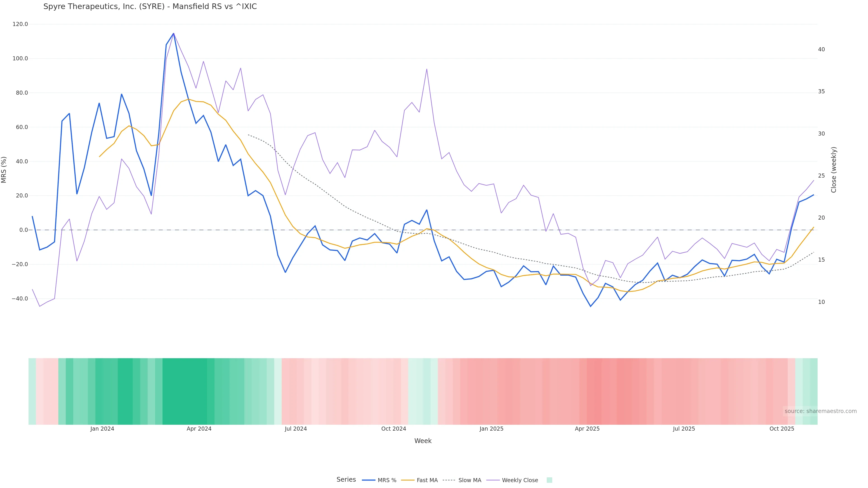Select the Apr 2024 x-axis label
Viewport: 868px width, 488px height.
pyautogui.click(x=199, y=429)
